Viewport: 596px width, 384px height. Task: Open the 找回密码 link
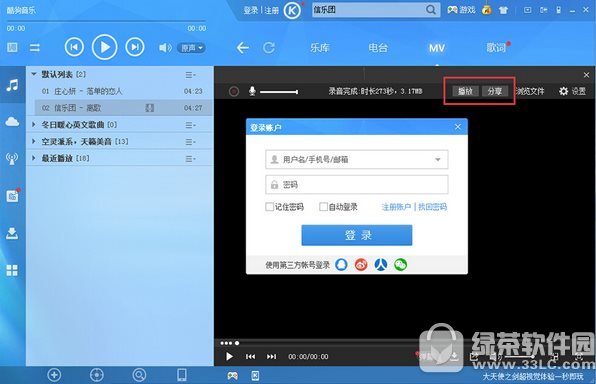pos(433,207)
